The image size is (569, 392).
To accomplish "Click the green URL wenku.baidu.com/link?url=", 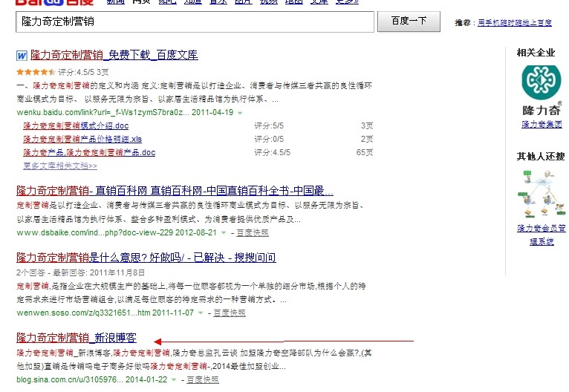I will tap(103, 112).
